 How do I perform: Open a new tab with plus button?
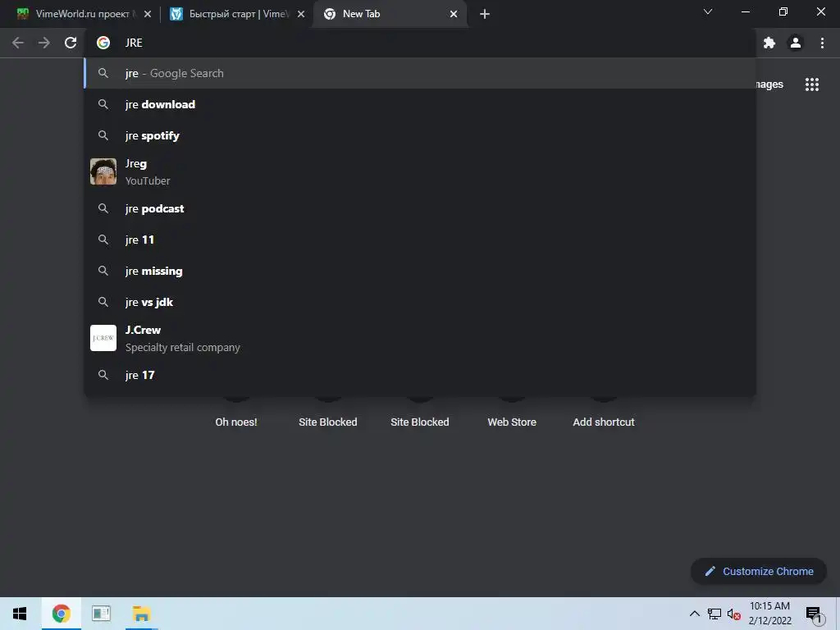[485, 14]
